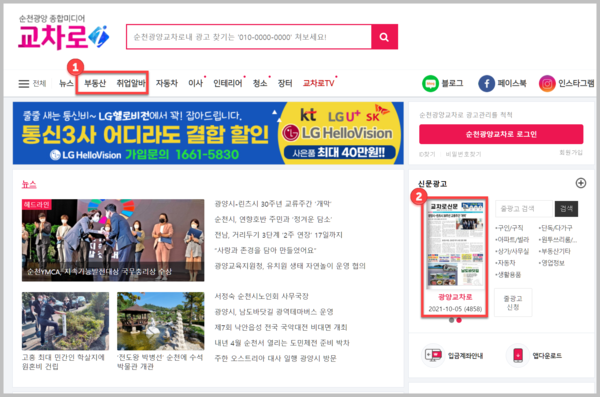The height and width of the screenshot is (397, 600).
Task: Click the 비밀번호찾기 link
Action: coord(463,154)
